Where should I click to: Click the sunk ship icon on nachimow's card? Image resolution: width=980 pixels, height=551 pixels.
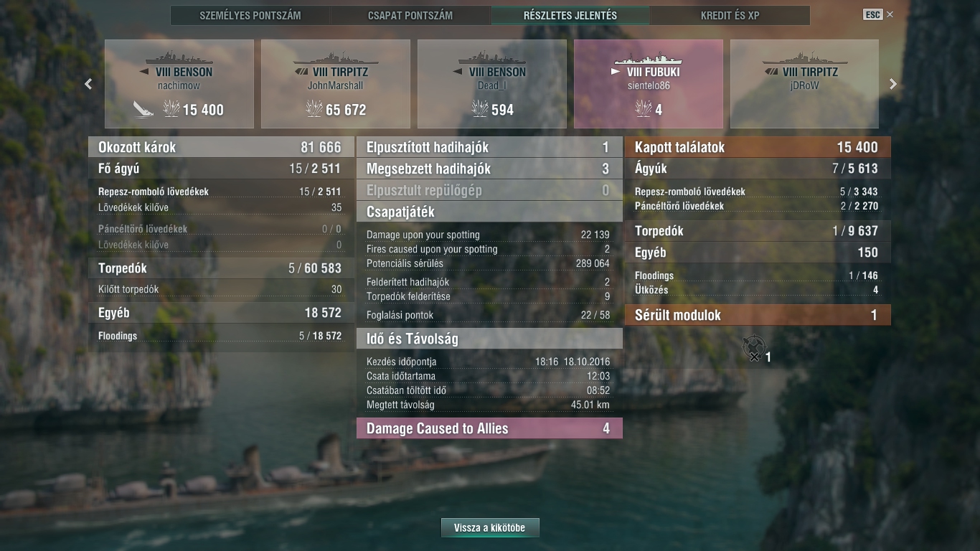tap(143, 109)
